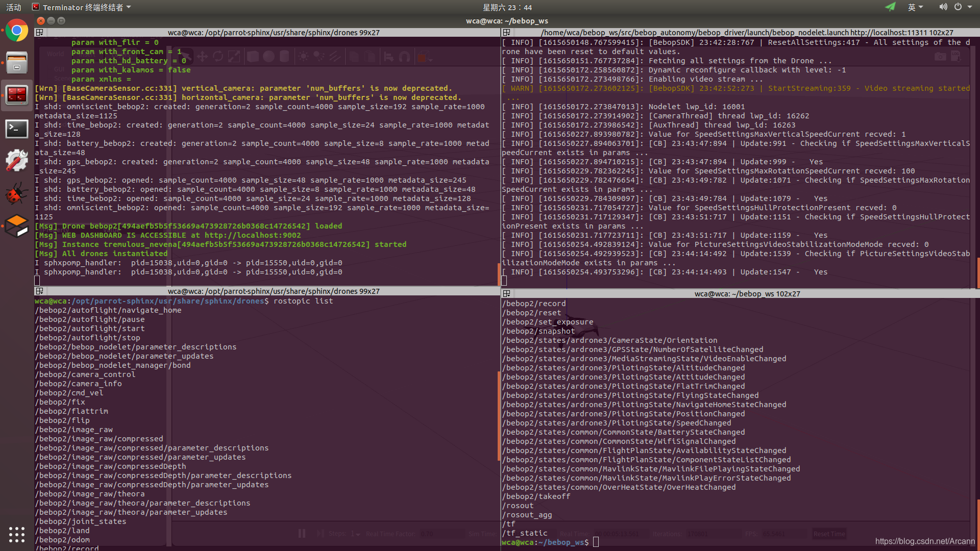980x551 pixels.
Task: Launch the black Terminal dock icon
Action: click(17, 129)
